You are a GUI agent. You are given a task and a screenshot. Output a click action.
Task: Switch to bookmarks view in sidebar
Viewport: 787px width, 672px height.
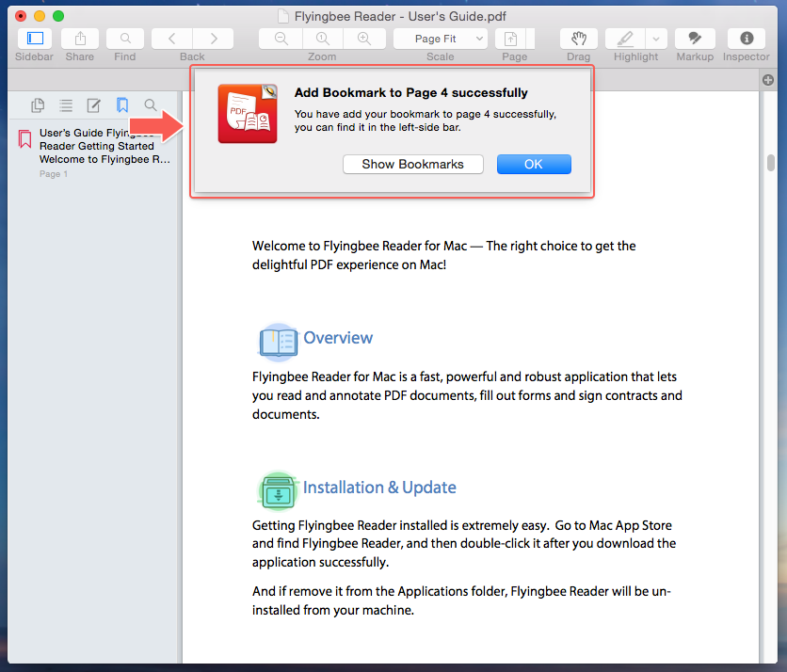(122, 104)
